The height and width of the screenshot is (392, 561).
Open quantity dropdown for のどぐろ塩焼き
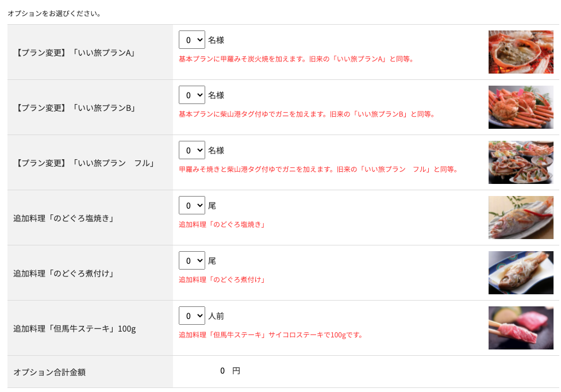[x=192, y=205]
